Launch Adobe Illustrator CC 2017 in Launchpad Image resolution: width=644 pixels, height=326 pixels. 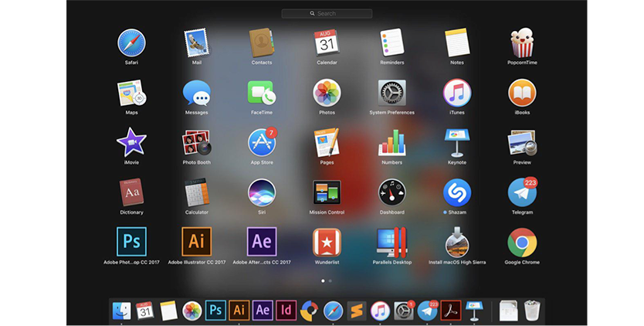(196, 242)
